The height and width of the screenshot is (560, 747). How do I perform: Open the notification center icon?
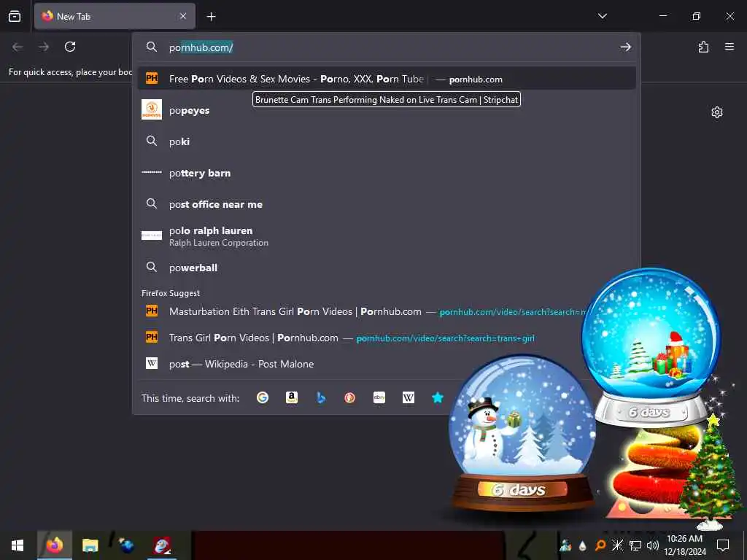click(723, 545)
